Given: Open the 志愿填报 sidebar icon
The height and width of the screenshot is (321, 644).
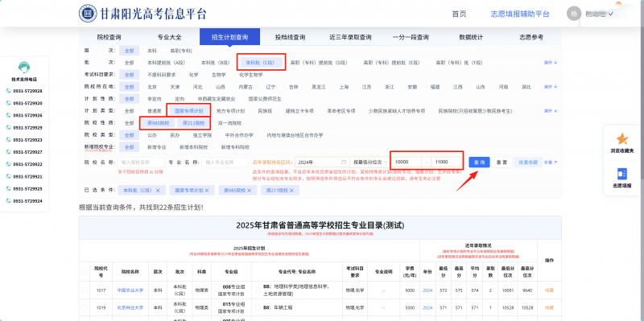Looking at the screenshot, I should click(621, 174).
